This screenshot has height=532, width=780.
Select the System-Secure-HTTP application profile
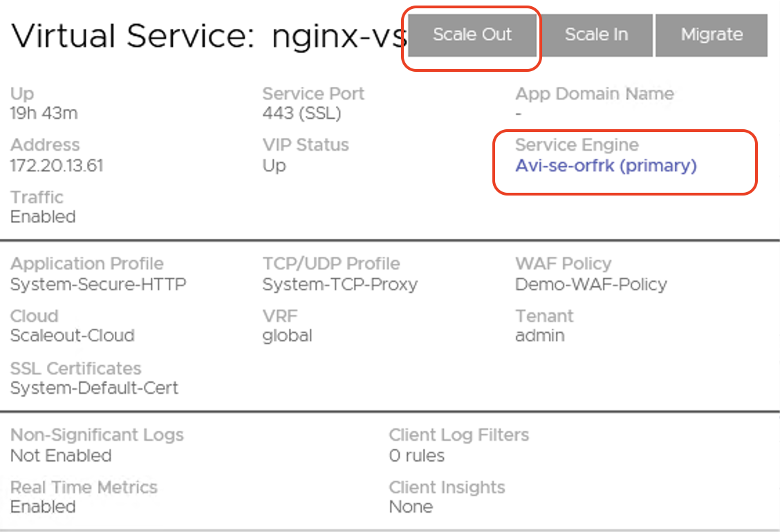click(98, 285)
